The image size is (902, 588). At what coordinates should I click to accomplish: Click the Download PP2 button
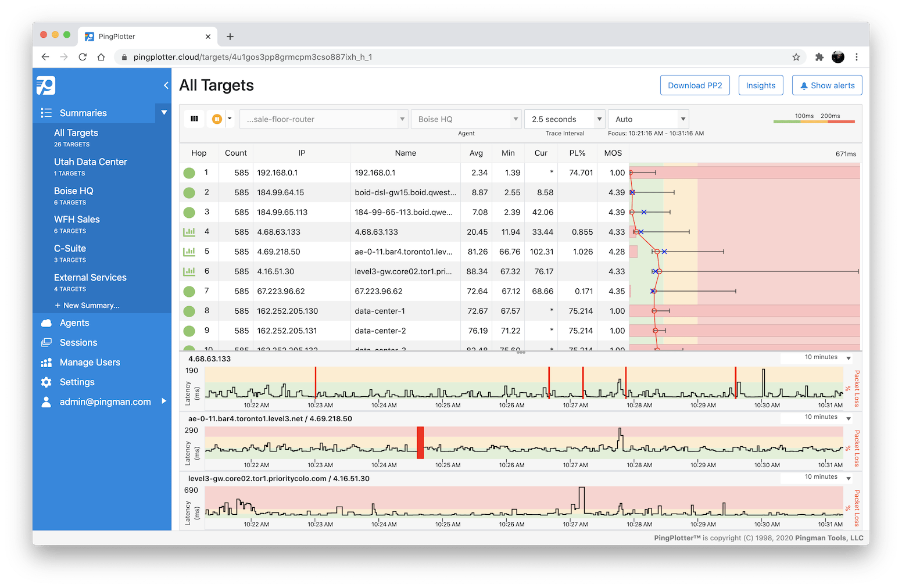(x=695, y=85)
